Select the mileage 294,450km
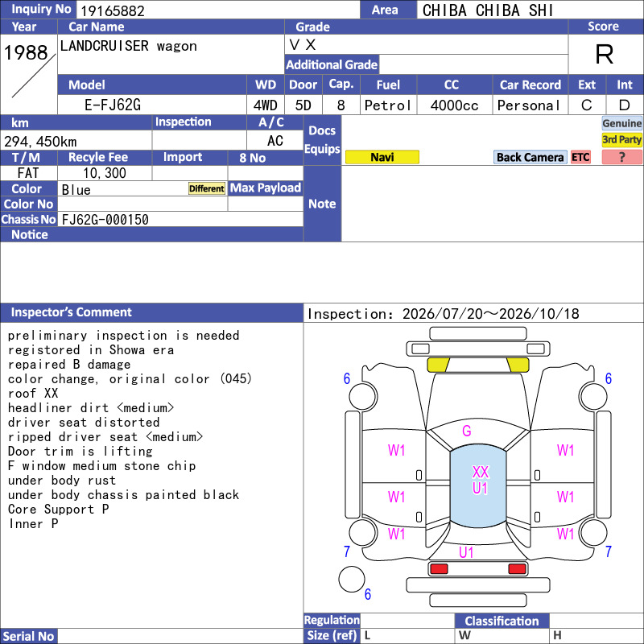The width and height of the screenshot is (644, 644). pos(40,142)
